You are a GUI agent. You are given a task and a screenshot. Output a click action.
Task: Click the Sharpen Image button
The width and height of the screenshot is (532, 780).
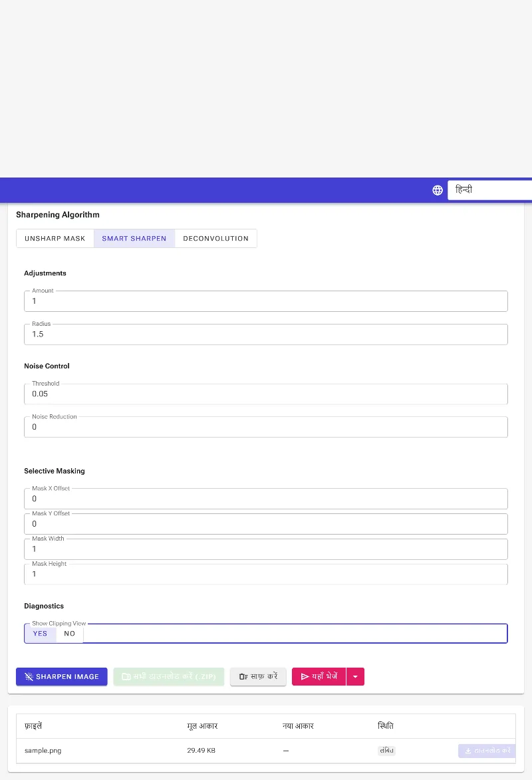62,676
